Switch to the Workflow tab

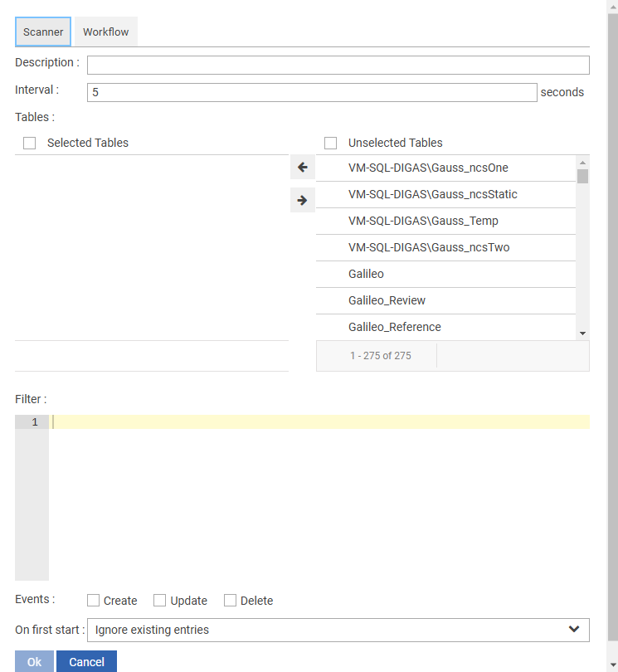click(105, 32)
